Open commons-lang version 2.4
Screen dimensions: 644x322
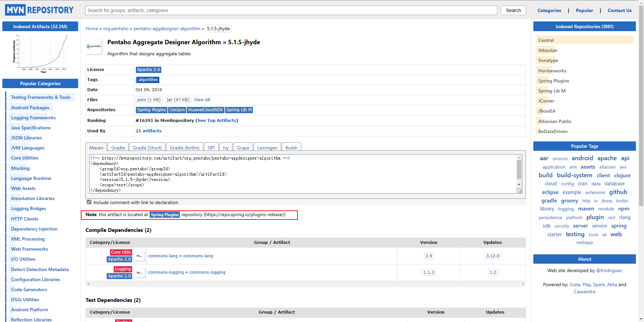[x=429, y=256]
